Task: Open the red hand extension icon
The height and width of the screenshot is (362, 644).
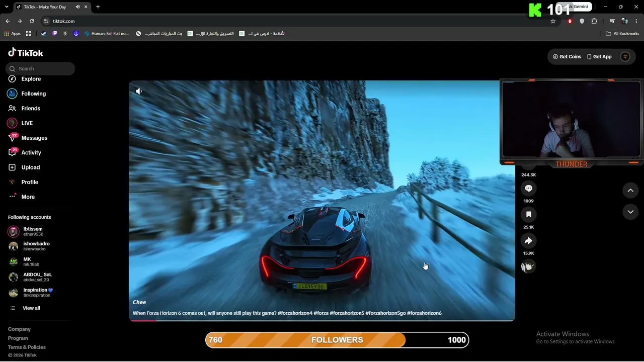Action: 570,21
